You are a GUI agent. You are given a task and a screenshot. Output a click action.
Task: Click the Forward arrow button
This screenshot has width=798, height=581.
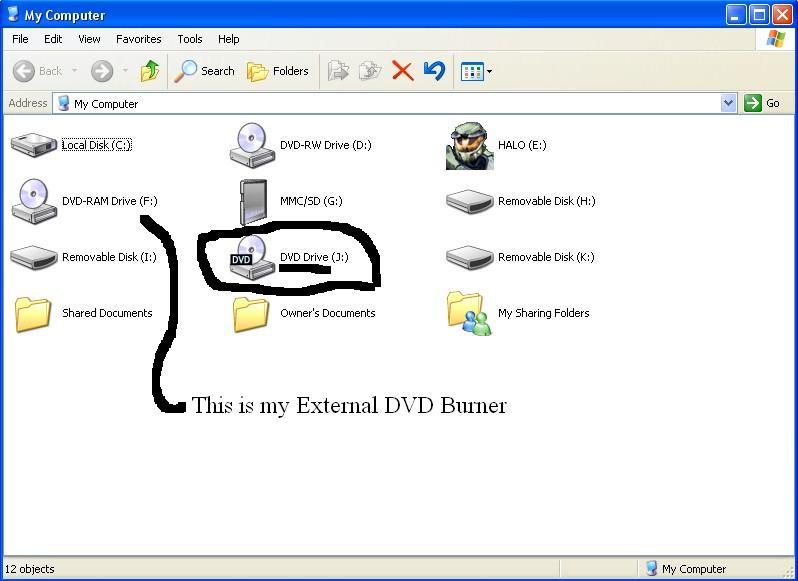(x=102, y=71)
